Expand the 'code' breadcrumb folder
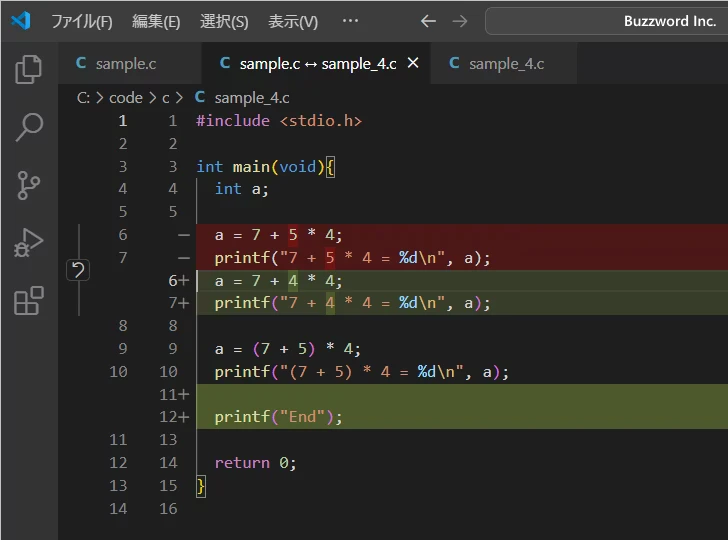The image size is (728, 540). pyautogui.click(x=126, y=97)
